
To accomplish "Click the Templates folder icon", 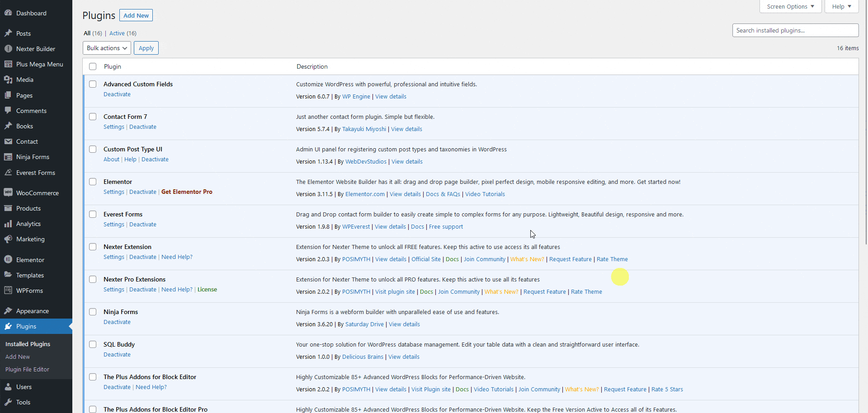I will tap(8, 275).
